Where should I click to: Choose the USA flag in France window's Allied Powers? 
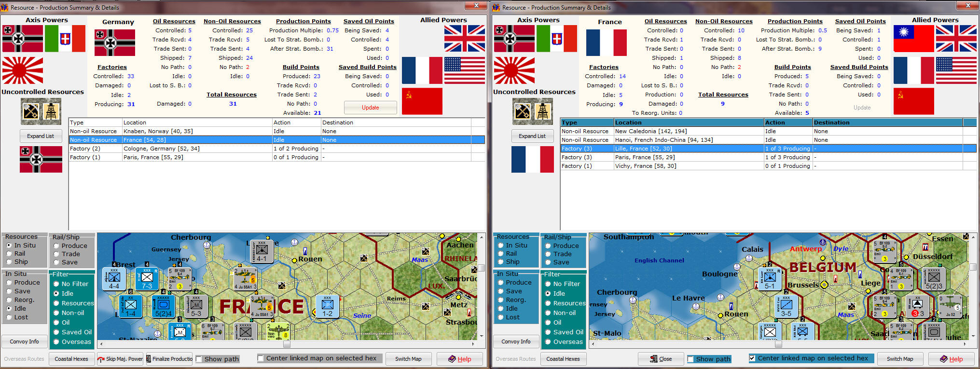pyautogui.click(x=956, y=70)
